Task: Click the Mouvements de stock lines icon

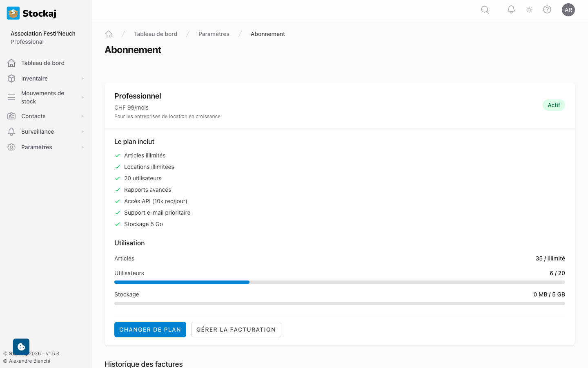Action: (x=11, y=97)
